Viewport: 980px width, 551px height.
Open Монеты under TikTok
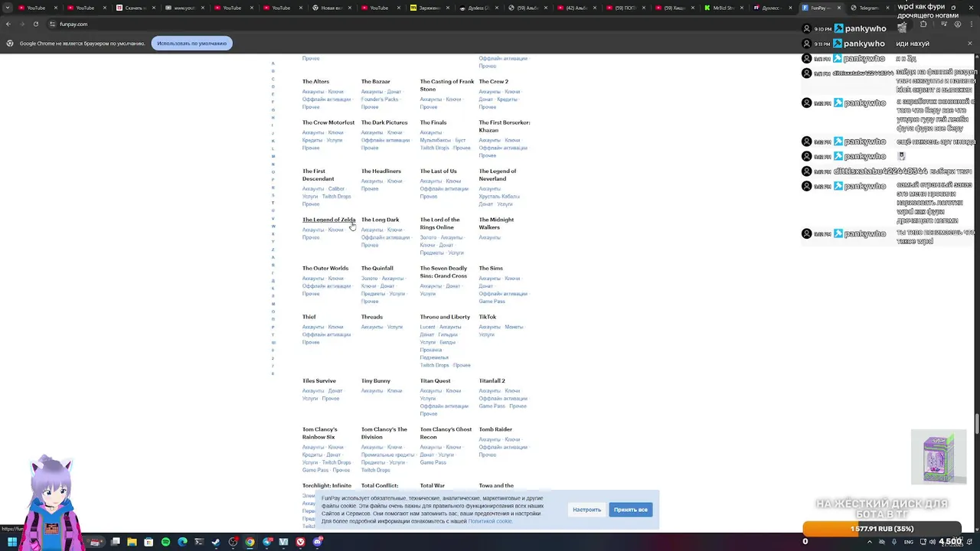(x=514, y=327)
